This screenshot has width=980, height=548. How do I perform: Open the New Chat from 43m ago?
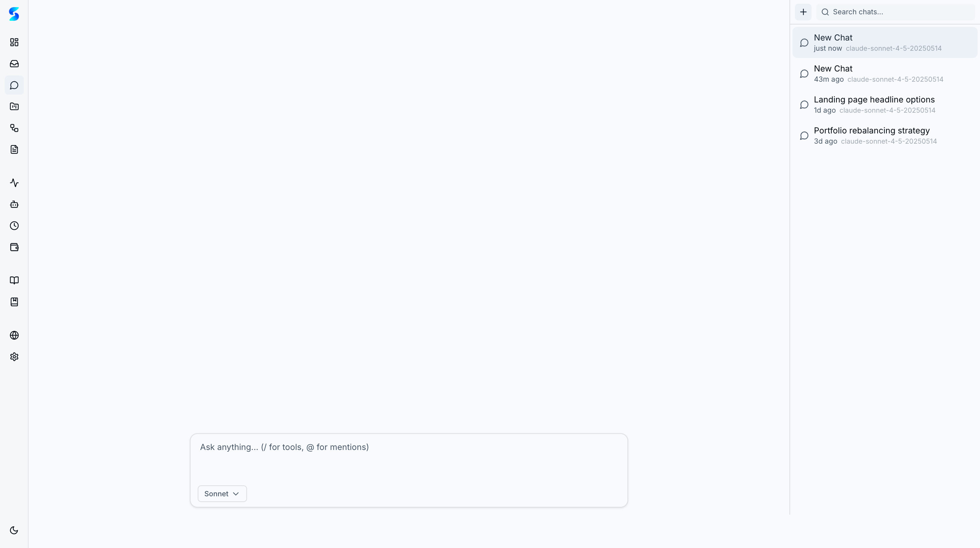pyautogui.click(x=885, y=74)
